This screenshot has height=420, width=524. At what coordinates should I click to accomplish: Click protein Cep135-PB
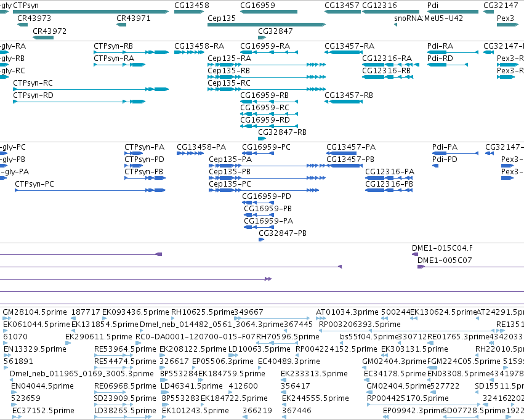pos(230,172)
